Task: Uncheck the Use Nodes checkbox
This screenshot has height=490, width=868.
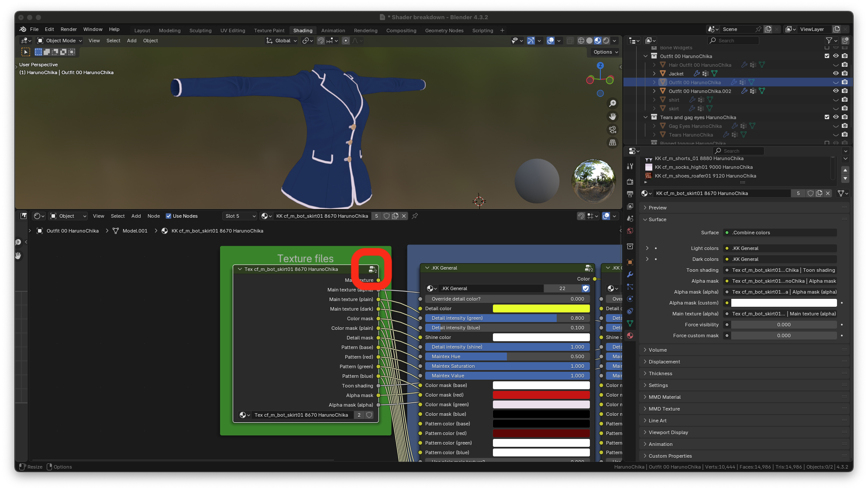Action: (x=169, y=216)
